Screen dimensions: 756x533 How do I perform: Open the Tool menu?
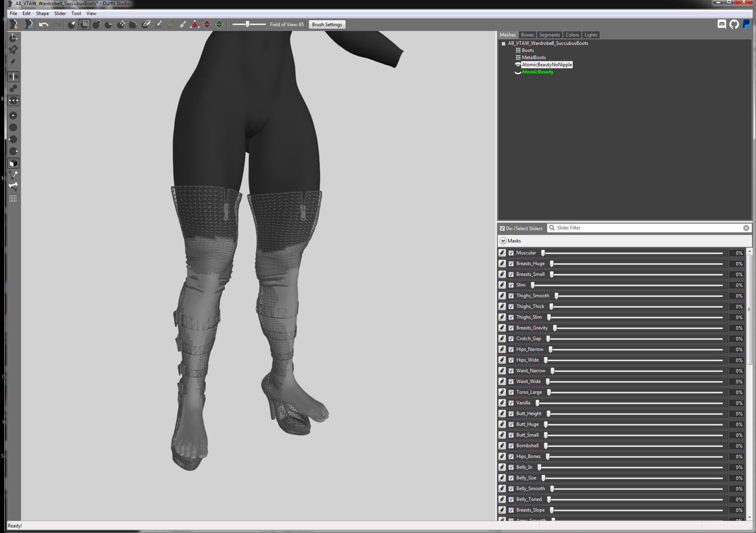click(x=76, y=13)
